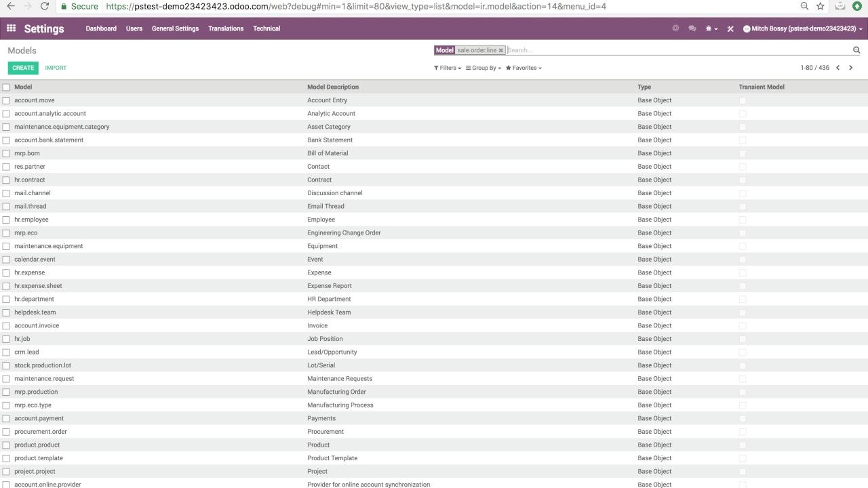Viewport: 868px width, 488px height.
Task: Click the Settings app title
Action: [x=44, y=28]
